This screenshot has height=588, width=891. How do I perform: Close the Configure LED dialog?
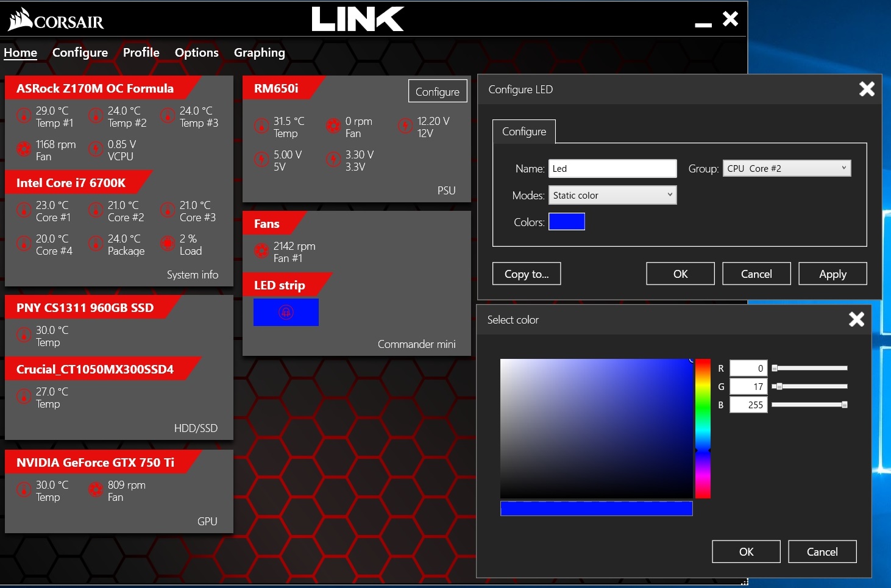[x=867, y=89]
